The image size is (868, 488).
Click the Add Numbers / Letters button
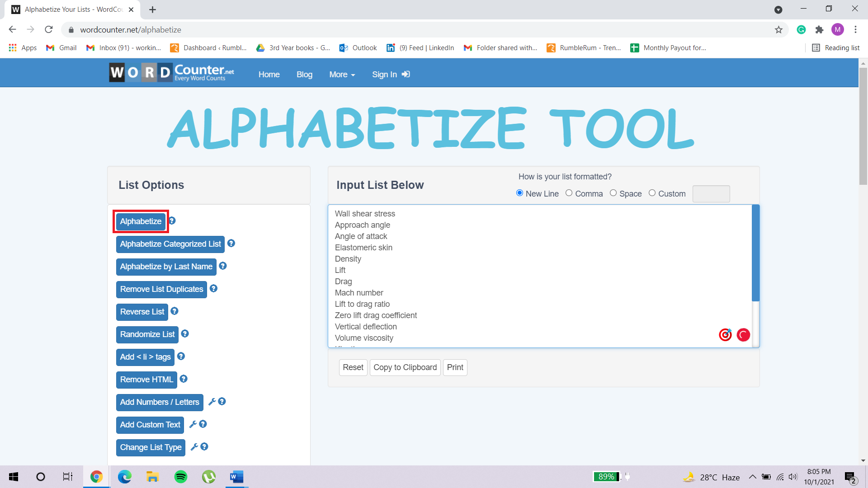160,402
